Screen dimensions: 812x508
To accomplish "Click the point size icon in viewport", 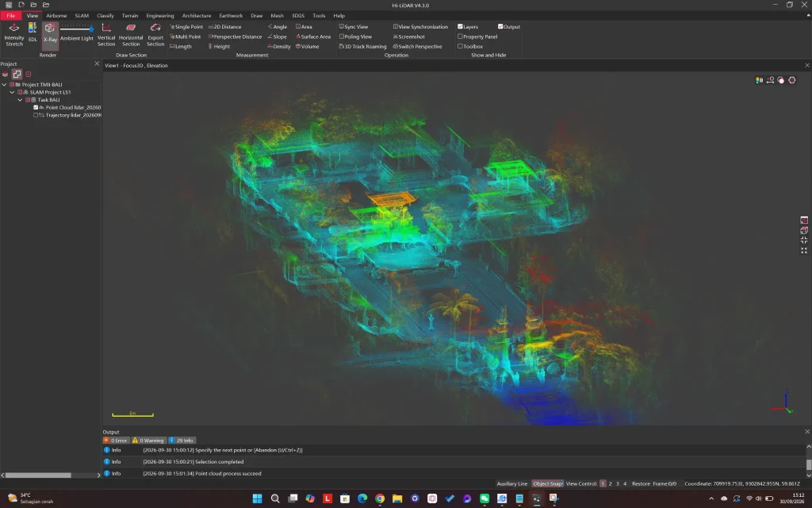I will pyautogui.click(x=770, y=80).
